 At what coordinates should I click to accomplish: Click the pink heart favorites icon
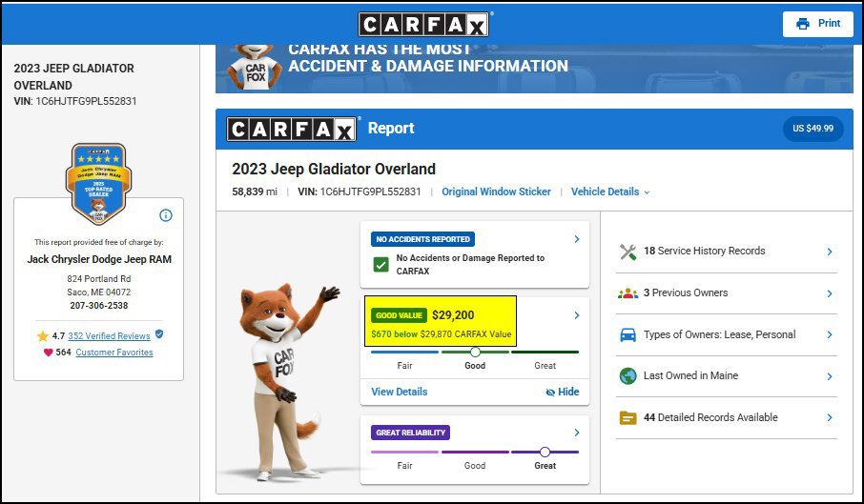[x=48, y=353]
